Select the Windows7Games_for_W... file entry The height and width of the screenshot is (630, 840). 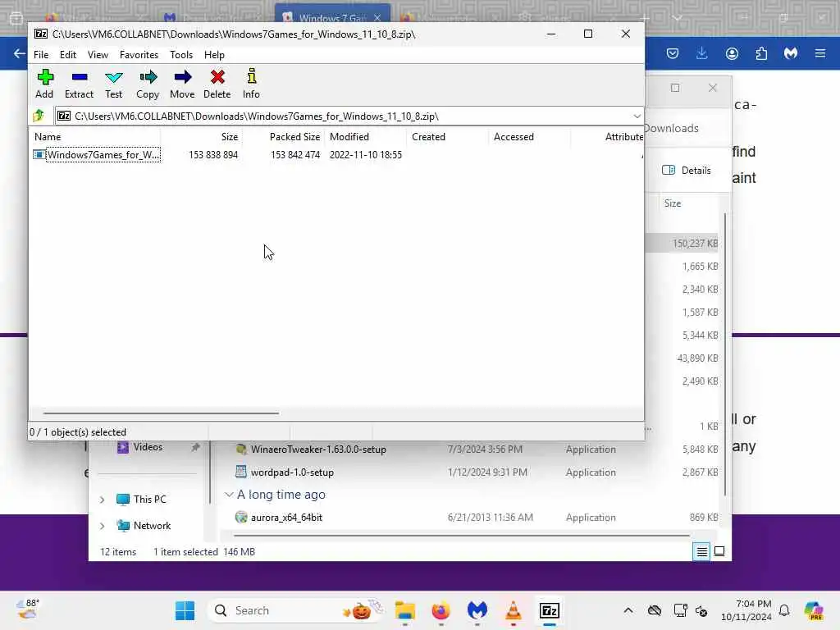97,155
